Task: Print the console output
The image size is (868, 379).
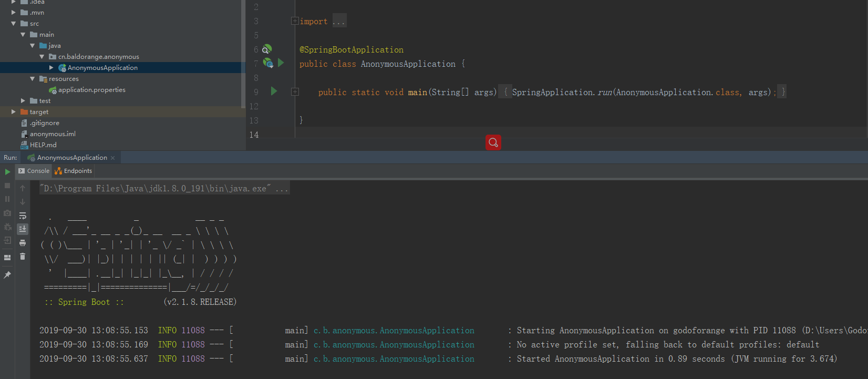Action: [x=23, y=243]
